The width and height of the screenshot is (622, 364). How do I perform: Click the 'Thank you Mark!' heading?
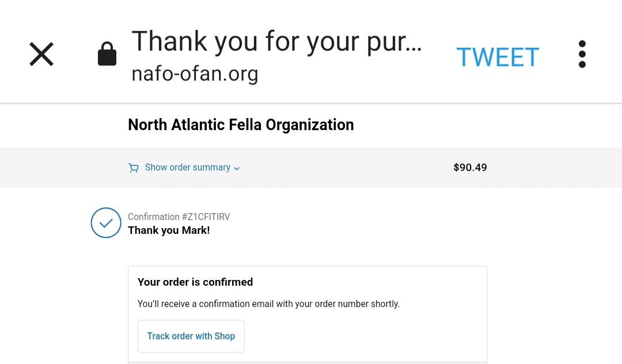pyautogui.click(x=169, y=230)
